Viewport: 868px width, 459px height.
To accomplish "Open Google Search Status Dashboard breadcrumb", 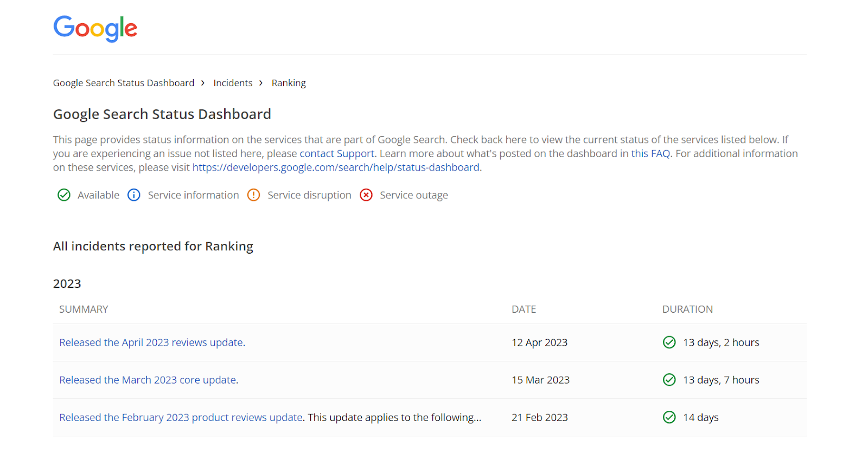I will [x=123, y=83].
